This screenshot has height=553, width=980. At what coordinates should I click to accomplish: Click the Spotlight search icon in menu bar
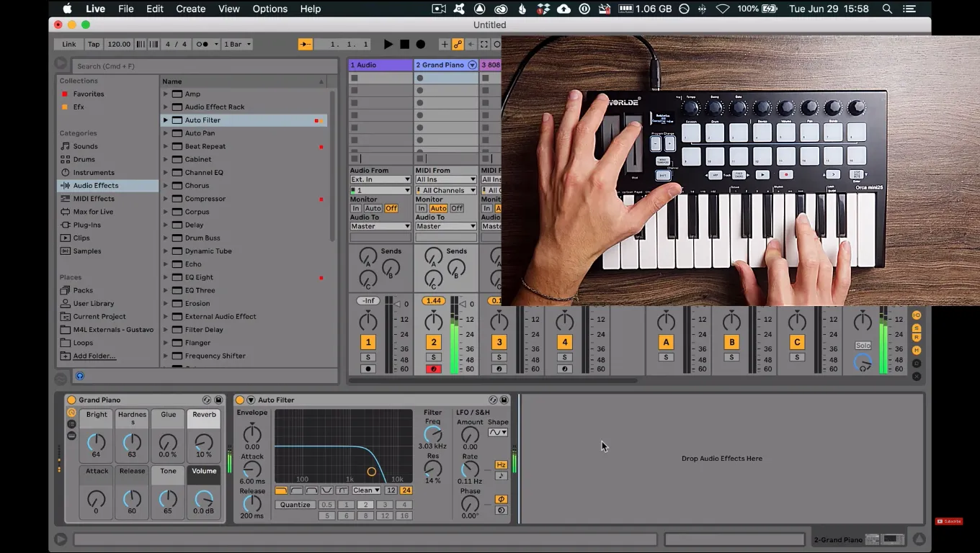click(x=888, y=9)
